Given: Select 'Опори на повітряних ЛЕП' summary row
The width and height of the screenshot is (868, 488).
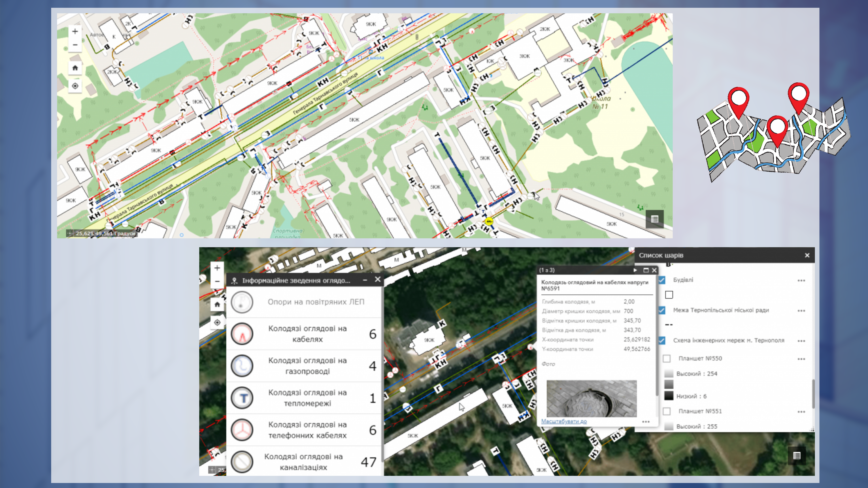Looking at the screenshot, I should (x=304, y=302).
